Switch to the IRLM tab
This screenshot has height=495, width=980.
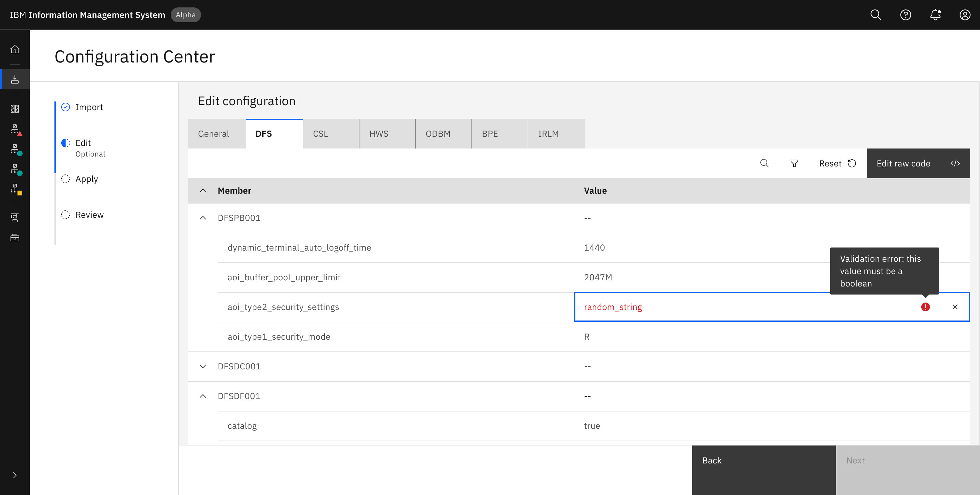pyautogui.click(x=557, y=134)
